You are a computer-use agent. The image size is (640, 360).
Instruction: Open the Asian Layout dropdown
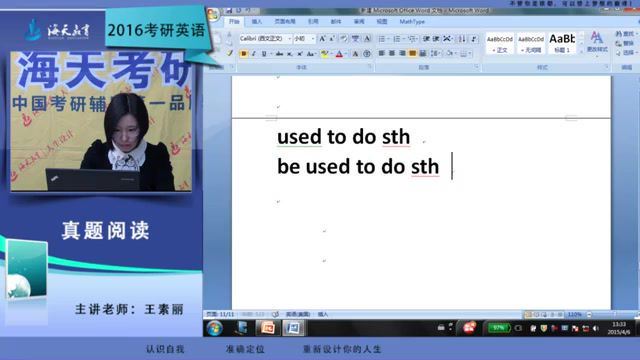pyautogui.click(x=448, y=39)
